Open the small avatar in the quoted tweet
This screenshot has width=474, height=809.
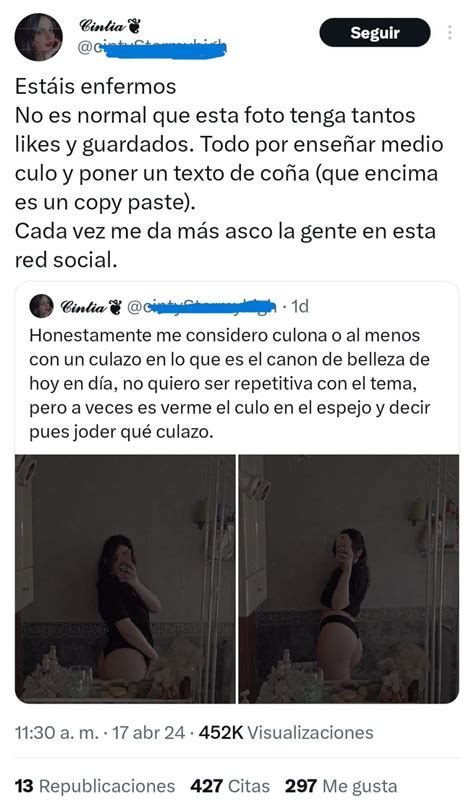coord(41,306)
